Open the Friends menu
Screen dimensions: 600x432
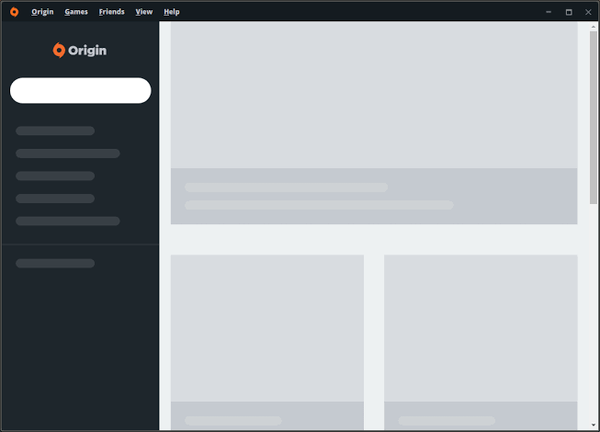point(112,12)
